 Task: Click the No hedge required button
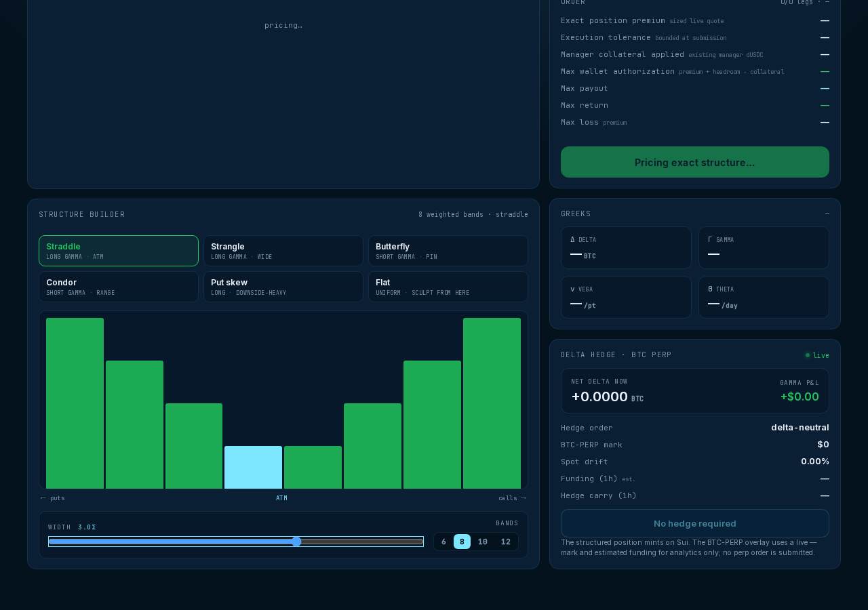[695, 523]
